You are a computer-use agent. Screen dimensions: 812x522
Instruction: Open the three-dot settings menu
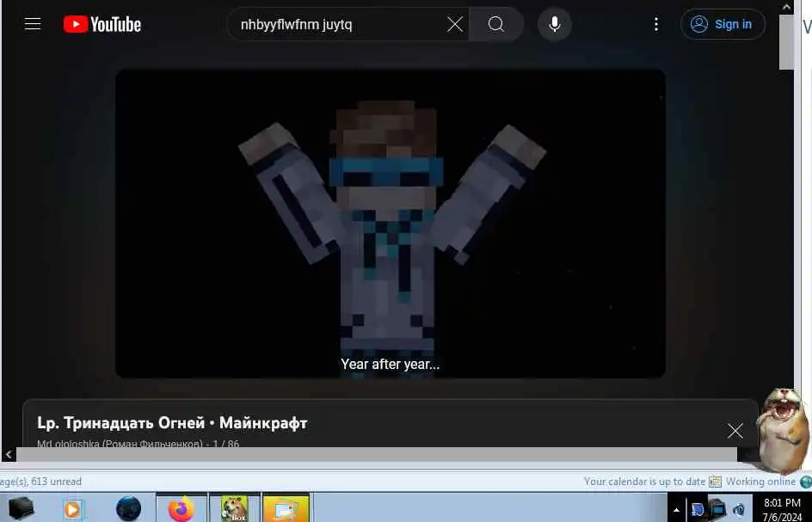click(x=656, y=24)
